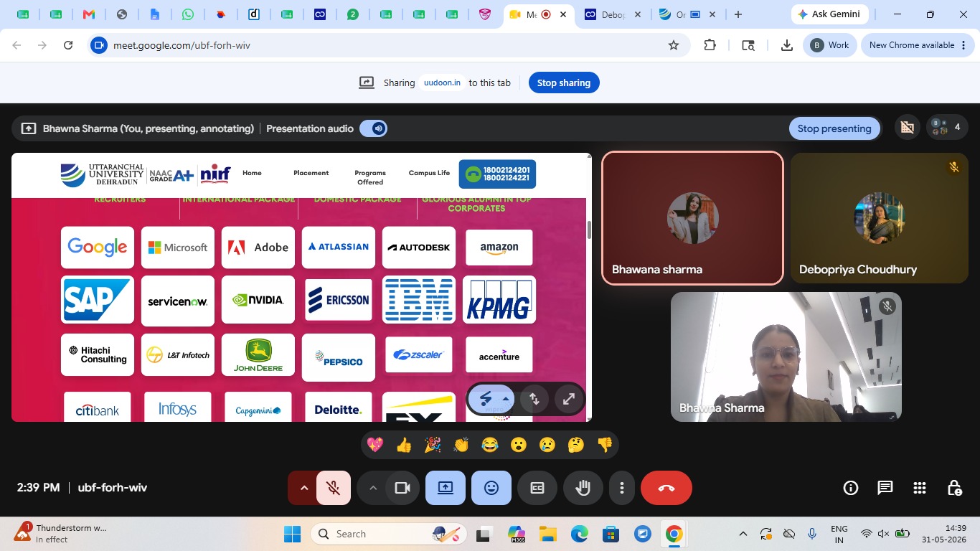Screen dimensions: 980x551
Task: Send thumbs up emoji reaction
Action: click(x=404, y=445)
